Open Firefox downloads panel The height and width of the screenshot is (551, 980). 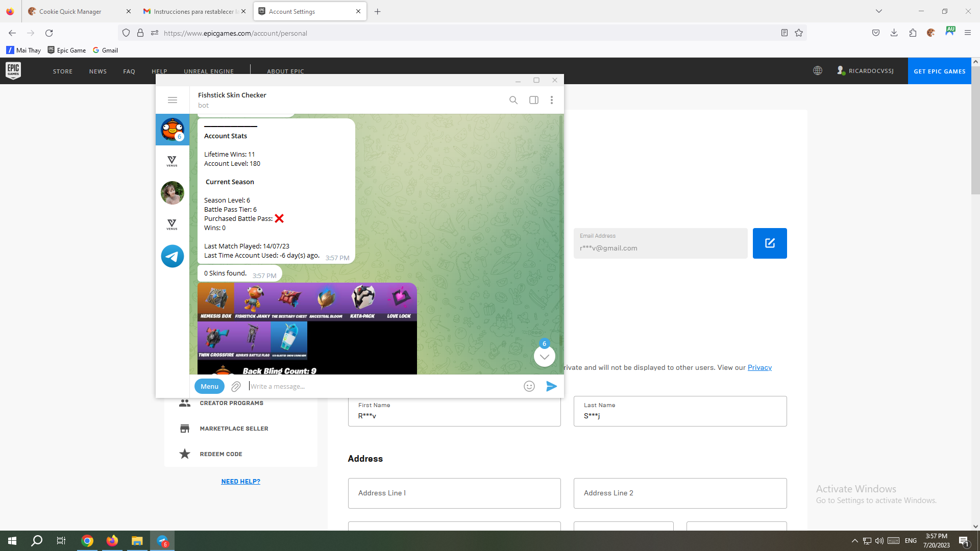894,33
